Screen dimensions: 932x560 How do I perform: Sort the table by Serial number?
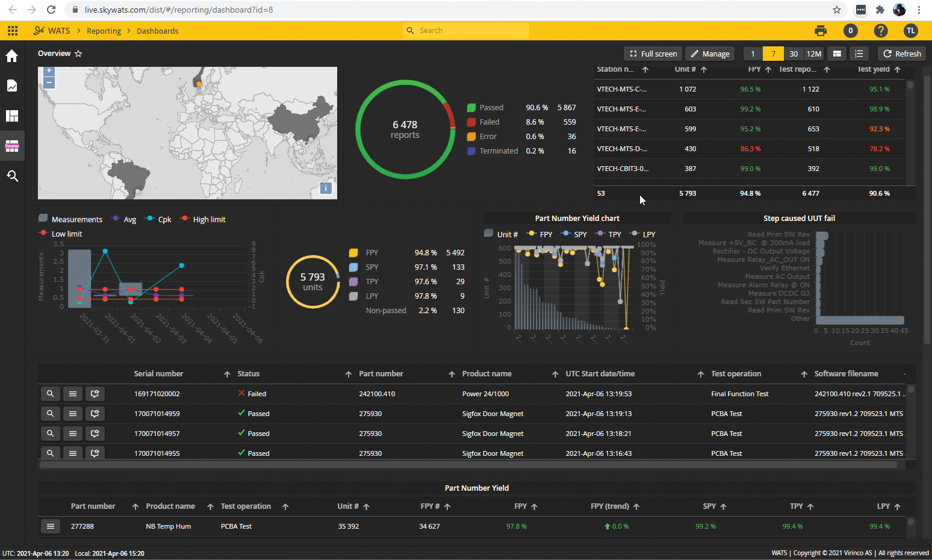tap(158, 373)
